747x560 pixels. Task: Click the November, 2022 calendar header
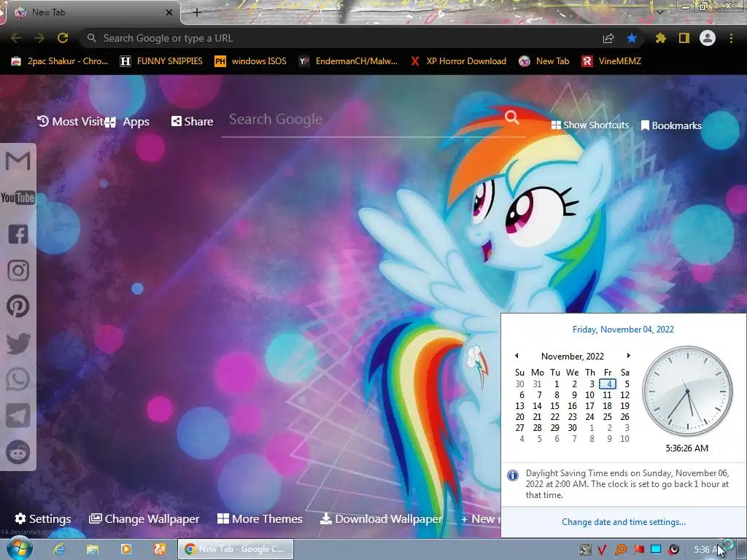point(572,356)
